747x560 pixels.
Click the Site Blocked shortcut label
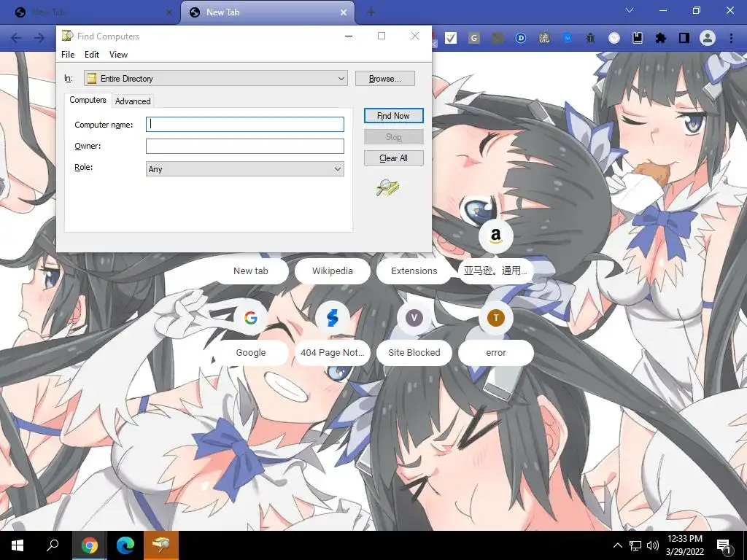coord(414,353)
